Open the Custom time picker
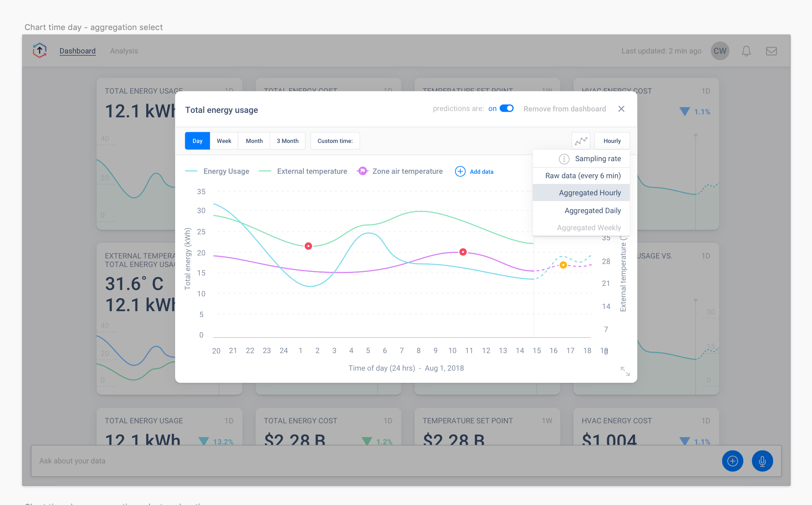 point(335,141)
